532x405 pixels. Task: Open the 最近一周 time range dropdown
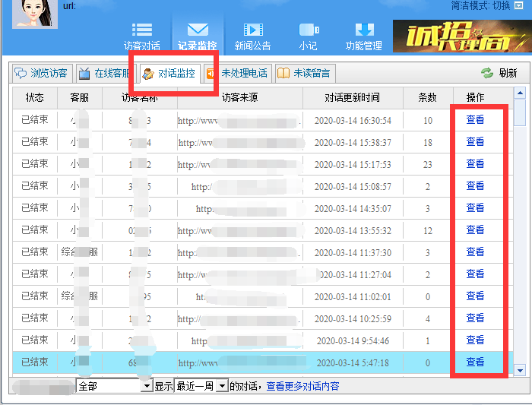coord(201,386)
